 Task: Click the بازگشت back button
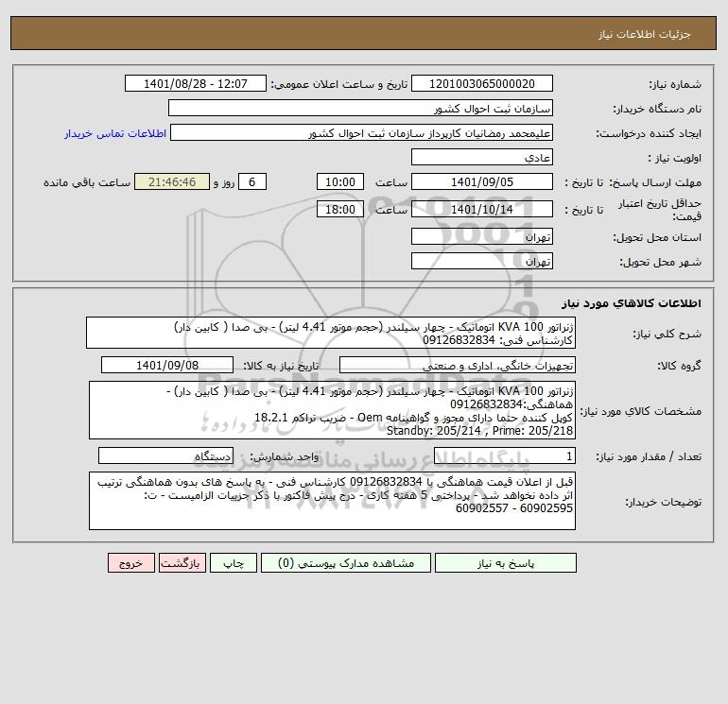(182, 563)
